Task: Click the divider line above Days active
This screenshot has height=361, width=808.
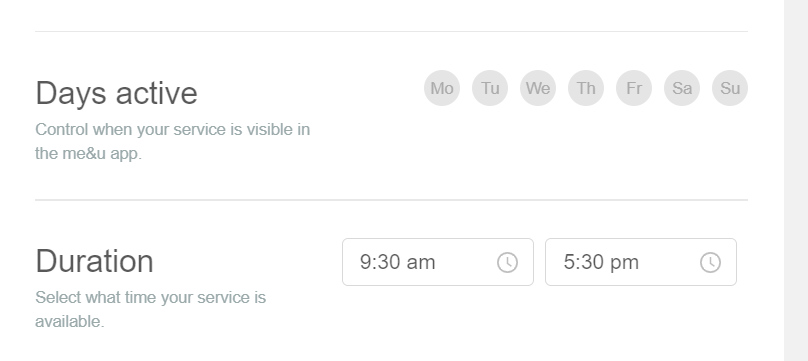Action: (391, 31)
